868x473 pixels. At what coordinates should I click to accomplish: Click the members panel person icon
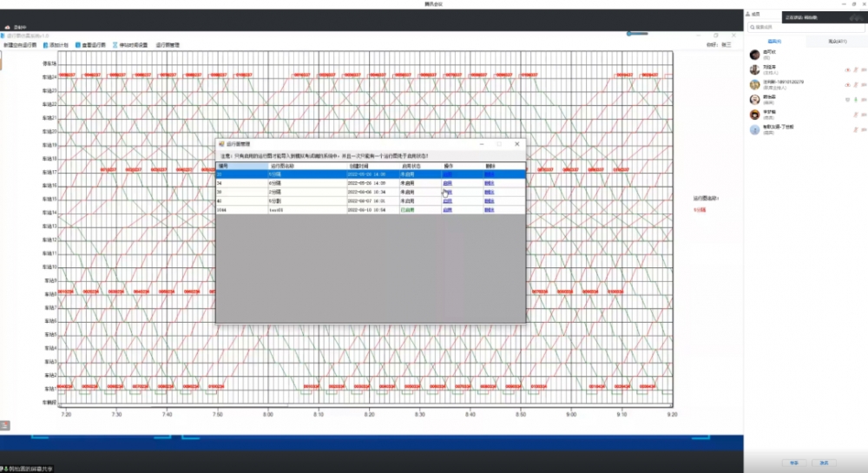[749, 14]
